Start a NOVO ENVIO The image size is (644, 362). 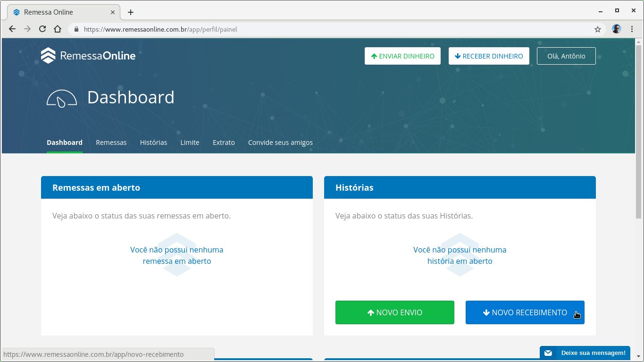point(395,312)
